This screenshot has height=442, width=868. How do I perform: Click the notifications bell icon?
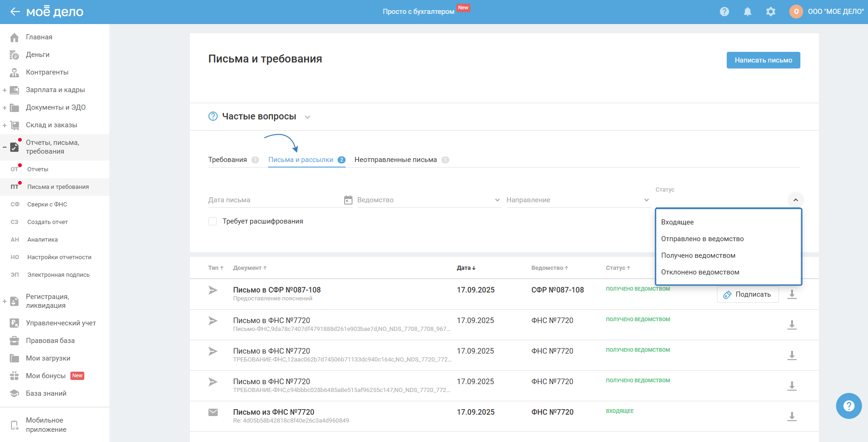tap(747, 12)
